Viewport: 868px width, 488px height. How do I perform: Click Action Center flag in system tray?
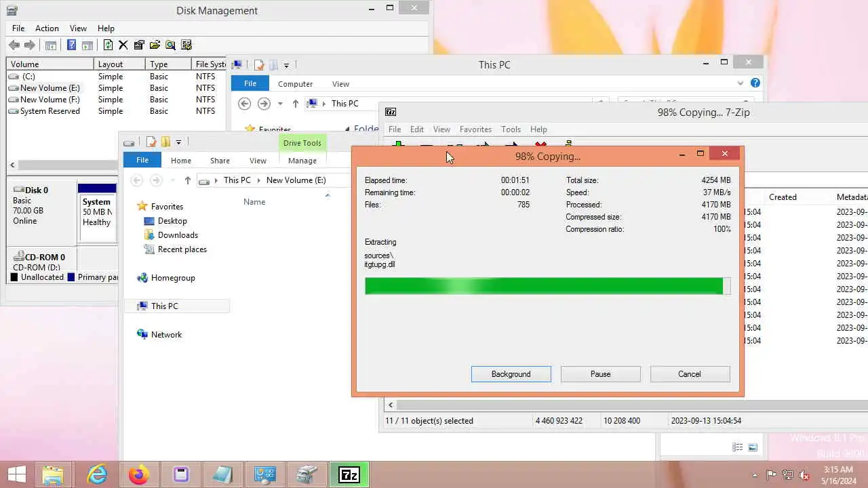click(x=772, y=475)
